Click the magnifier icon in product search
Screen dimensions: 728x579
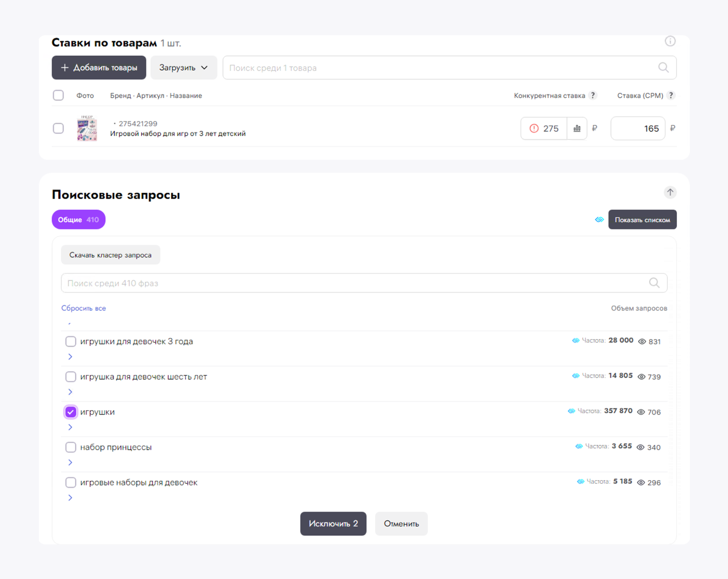tap(663, 68)
